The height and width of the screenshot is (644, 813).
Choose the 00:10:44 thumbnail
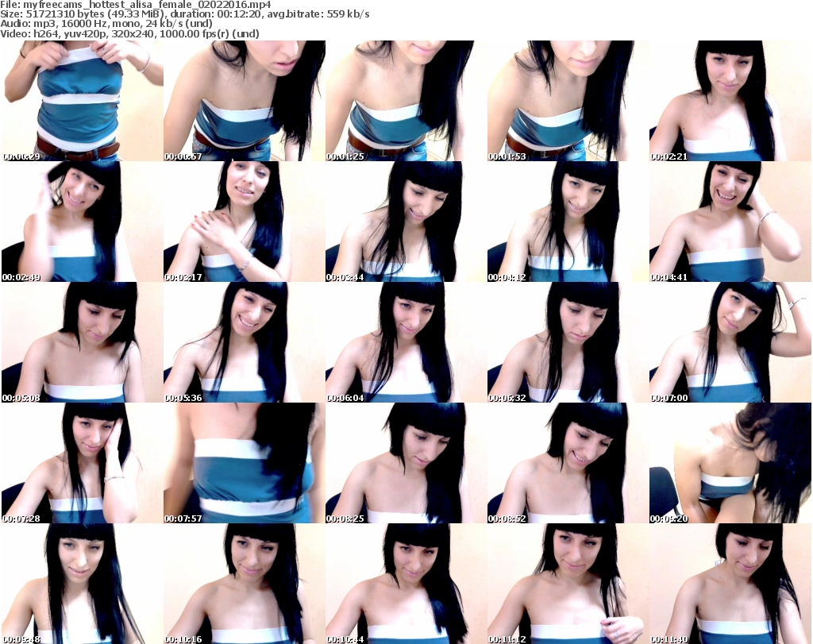(x=406, y=584)
